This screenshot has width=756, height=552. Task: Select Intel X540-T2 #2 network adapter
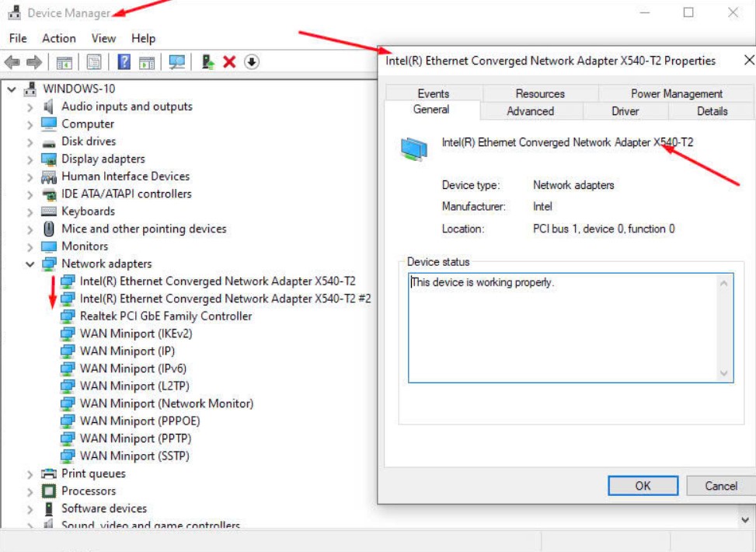(225, 299)
